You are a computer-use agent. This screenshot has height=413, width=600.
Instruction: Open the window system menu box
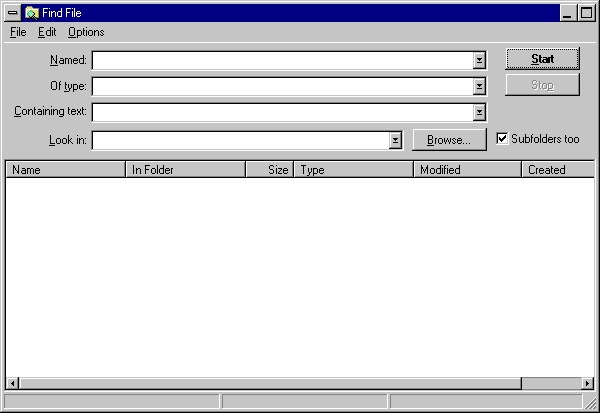[13, 13]
